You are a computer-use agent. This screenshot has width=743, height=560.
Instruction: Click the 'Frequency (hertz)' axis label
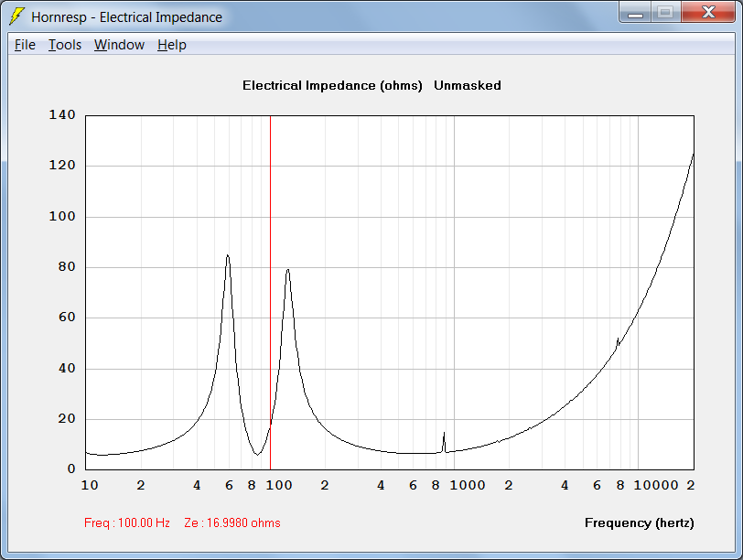tap(640, 522)
